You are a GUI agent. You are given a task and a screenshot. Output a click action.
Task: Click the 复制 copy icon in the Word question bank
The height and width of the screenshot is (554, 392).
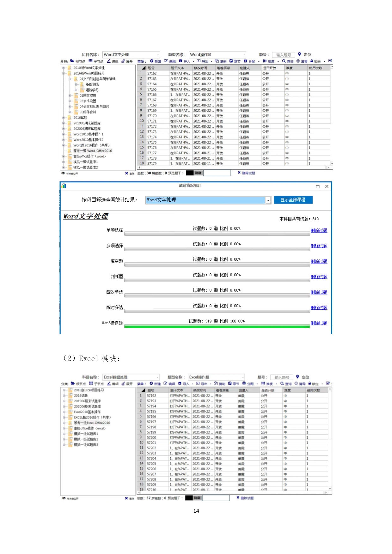click(x=217, y=61)
